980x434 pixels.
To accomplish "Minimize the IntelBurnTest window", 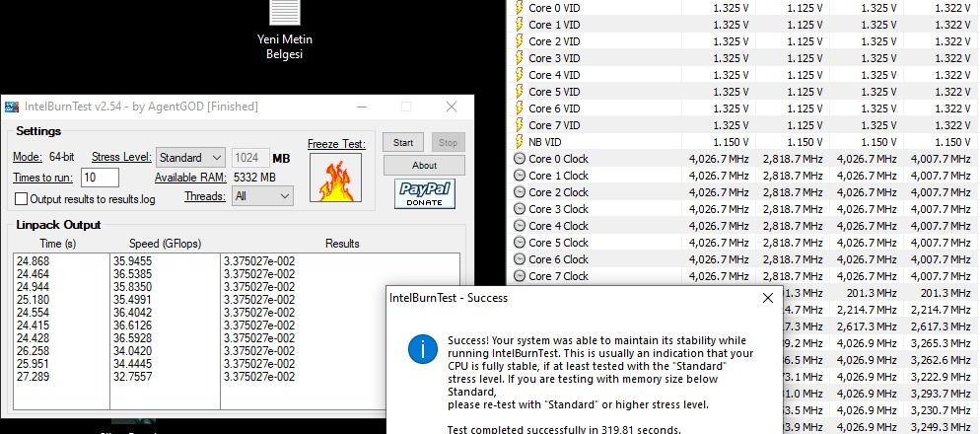I will tap(362, 107).
